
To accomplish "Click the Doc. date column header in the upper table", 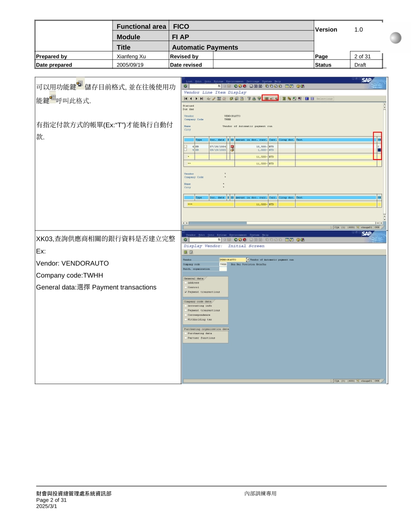I will point(218,140).
